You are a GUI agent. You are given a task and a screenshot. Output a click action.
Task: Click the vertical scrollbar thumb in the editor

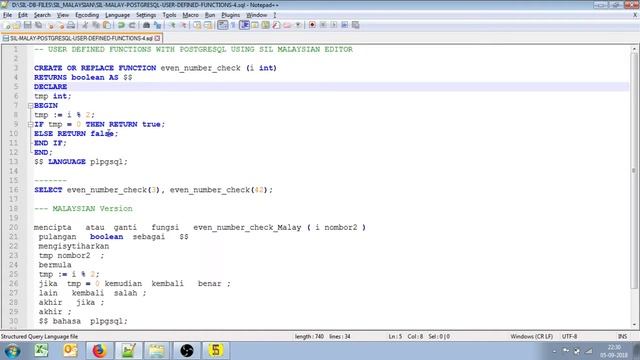click(x=634, y=171)
